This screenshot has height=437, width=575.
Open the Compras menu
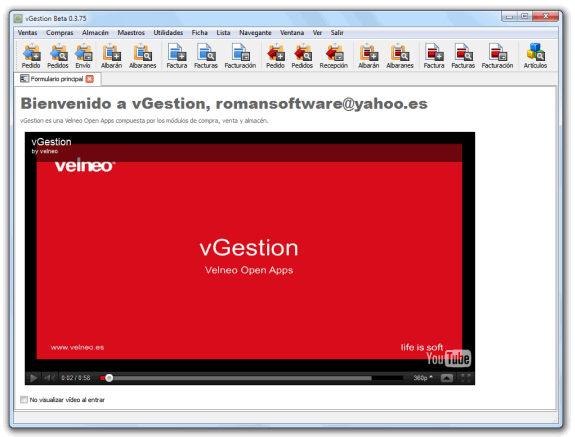click(59, 33)
